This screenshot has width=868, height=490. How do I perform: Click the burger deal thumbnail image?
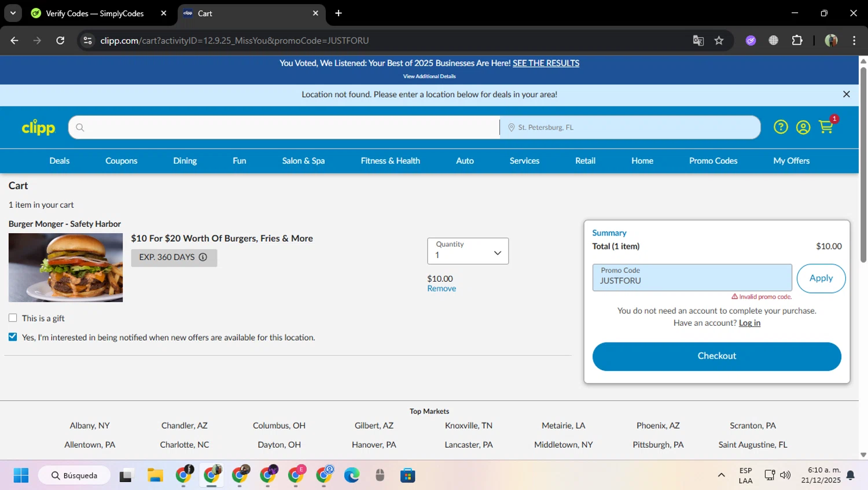(65, 267)
